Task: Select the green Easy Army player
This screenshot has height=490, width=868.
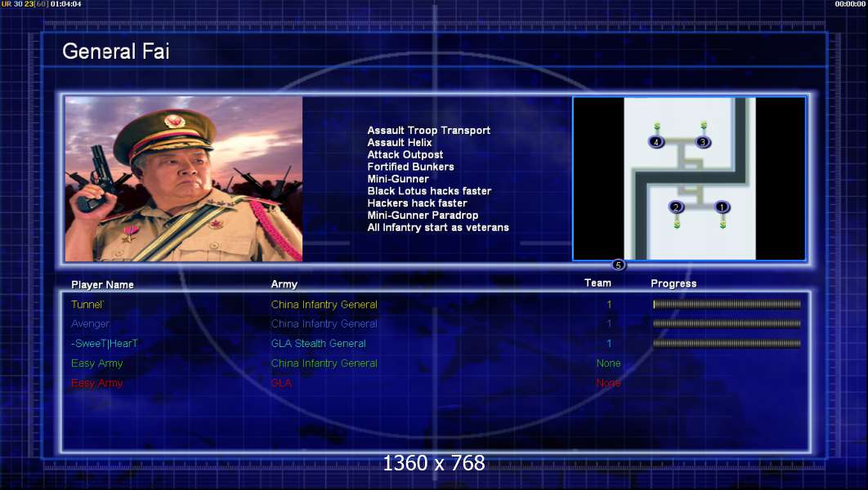Action: (97, 363)
